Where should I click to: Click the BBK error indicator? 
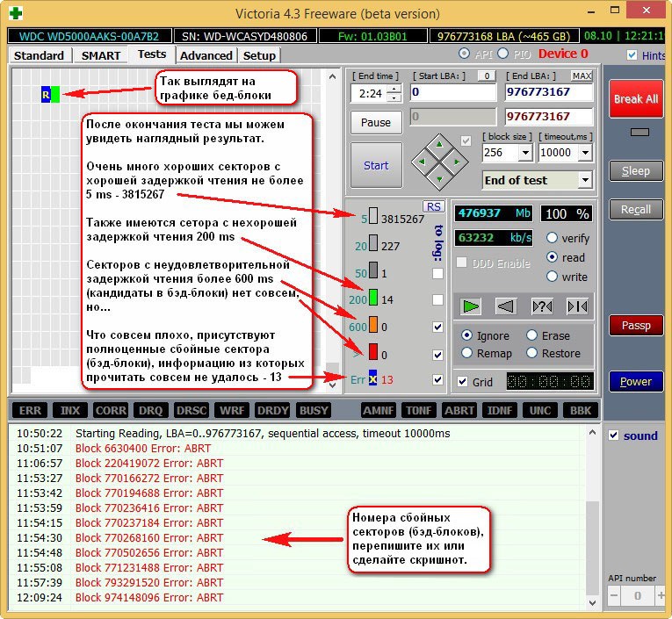click(581, 410)
